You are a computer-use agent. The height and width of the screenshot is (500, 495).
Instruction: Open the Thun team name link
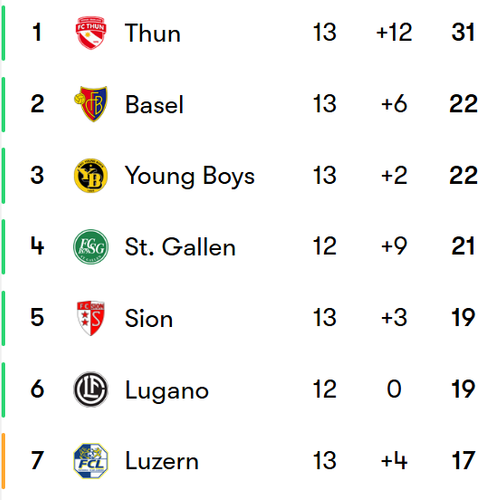pos(153,33)
